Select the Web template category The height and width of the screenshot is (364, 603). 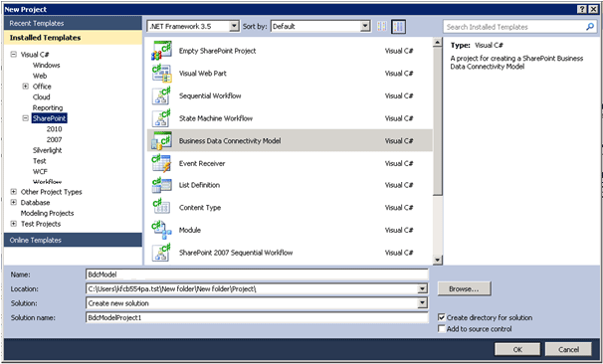[x=40, y=76]
